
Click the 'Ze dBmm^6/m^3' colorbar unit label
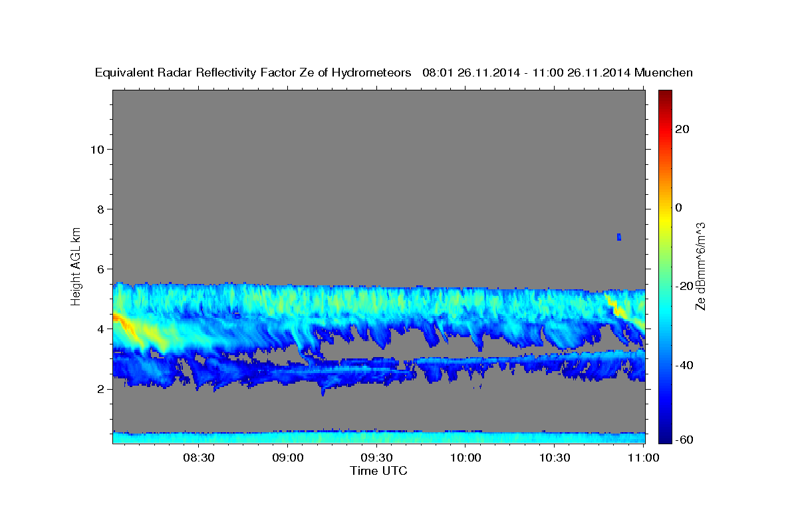point(700,266)
